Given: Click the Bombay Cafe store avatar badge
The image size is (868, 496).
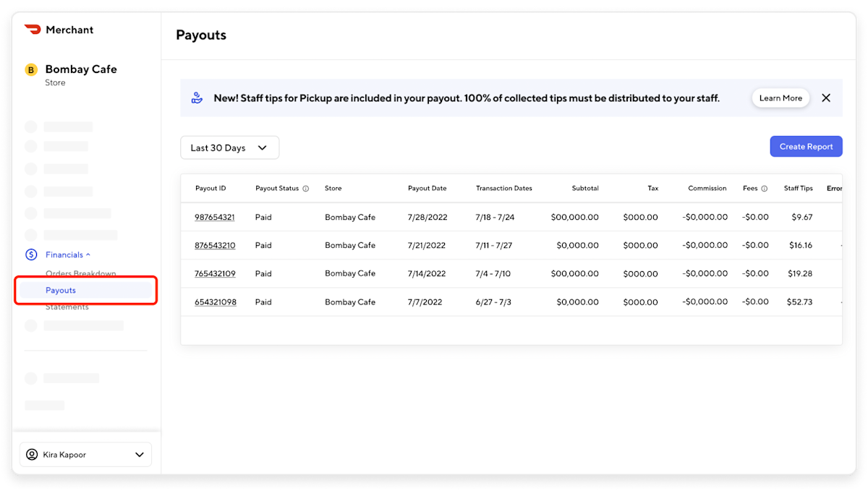Looking at the screenshot, I should [x=31, y=70].
